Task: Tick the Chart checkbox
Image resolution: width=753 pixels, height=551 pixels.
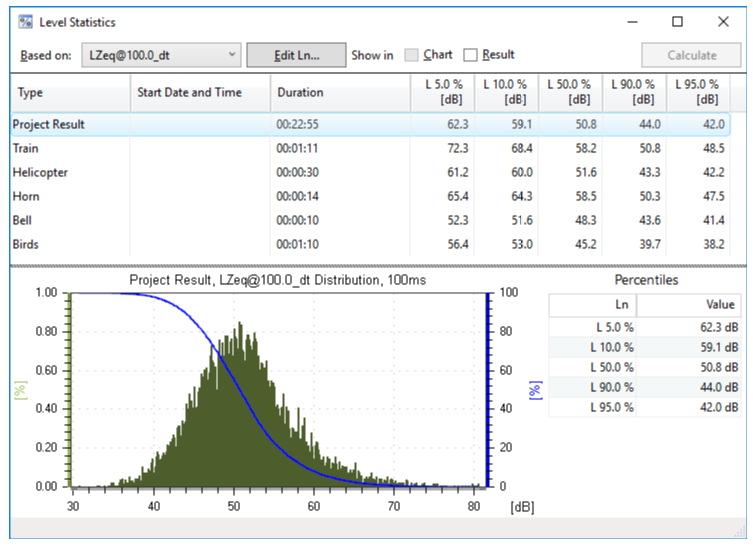Action: point(412,55)
